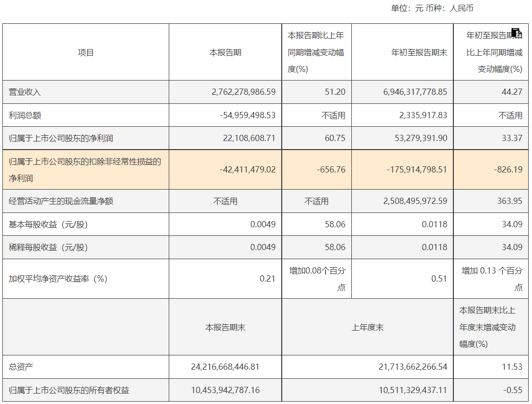Click value 2,335,917.83
The image size is (532, 404).
pos(423,115)
